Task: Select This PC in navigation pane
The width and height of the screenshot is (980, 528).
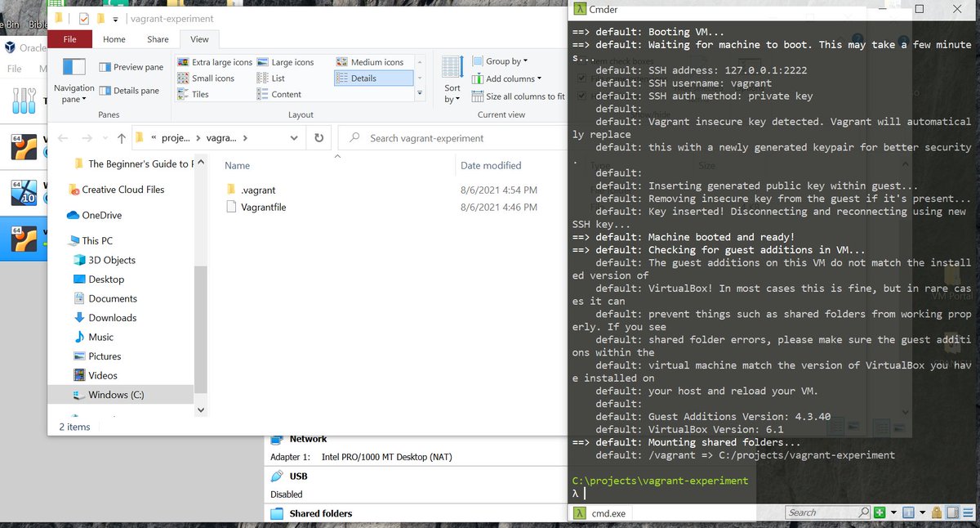Action: (x=90, y=240)
